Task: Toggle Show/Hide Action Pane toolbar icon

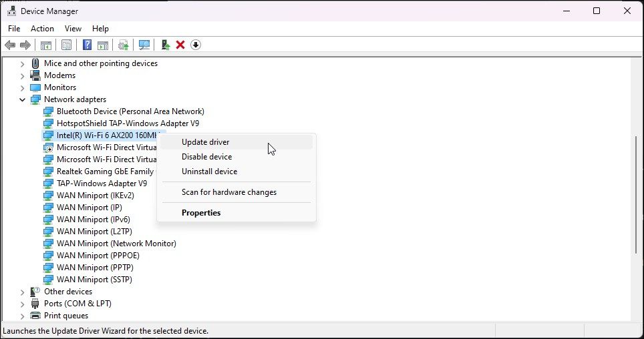Action: pyautogui.click(x=103, y=45)
